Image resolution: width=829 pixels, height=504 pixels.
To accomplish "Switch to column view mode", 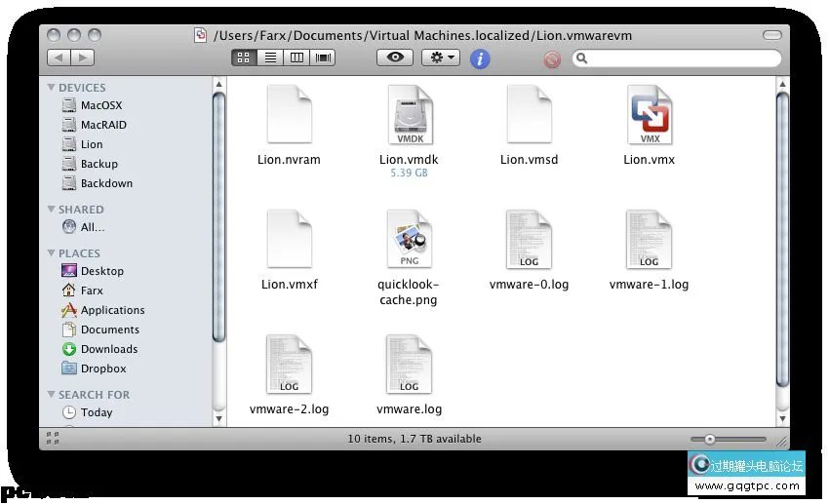I will tap(296, 58).
